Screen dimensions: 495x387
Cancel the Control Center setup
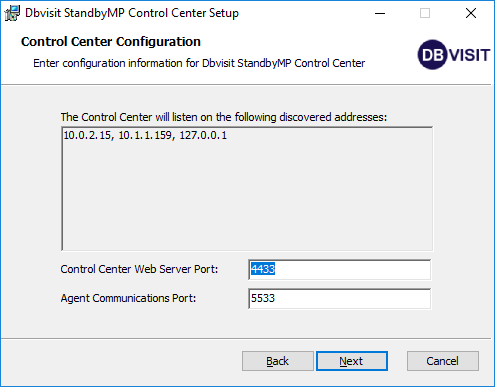(x=443, y=361)
